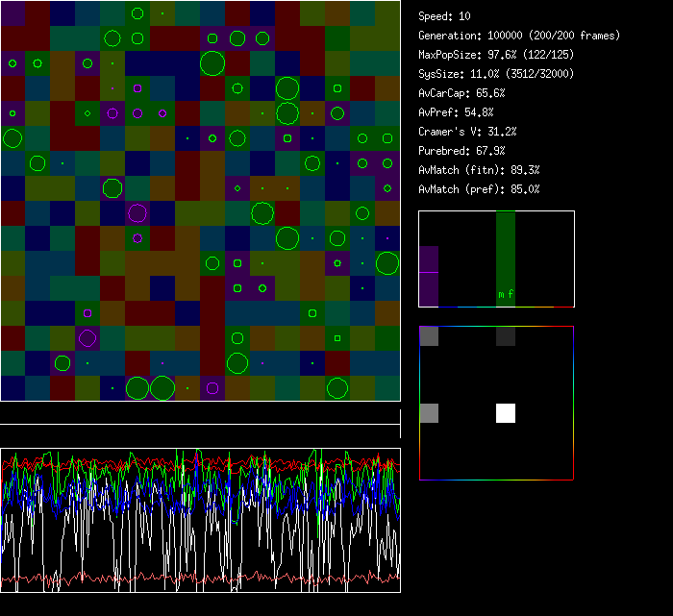Select the Generation counter text

[x=519, y=36]
